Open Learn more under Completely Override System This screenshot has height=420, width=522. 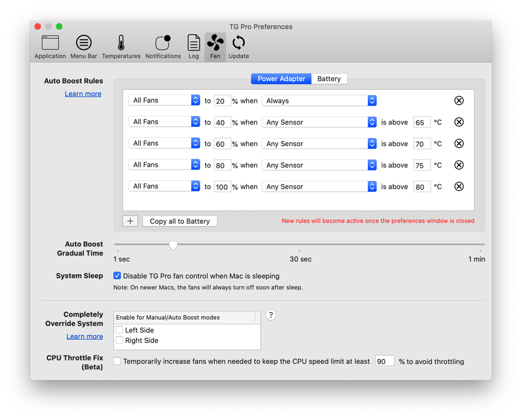pos(84,336)
